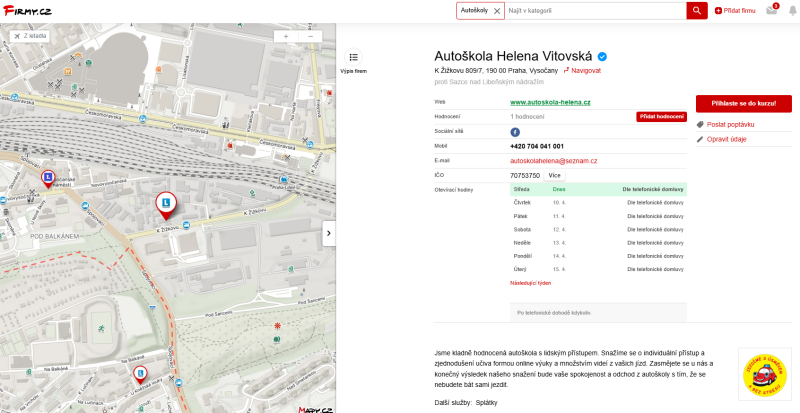The image size is (800, 413).
Task: Click the Praha-Libeň train station map icon
Action: point(284,179)
